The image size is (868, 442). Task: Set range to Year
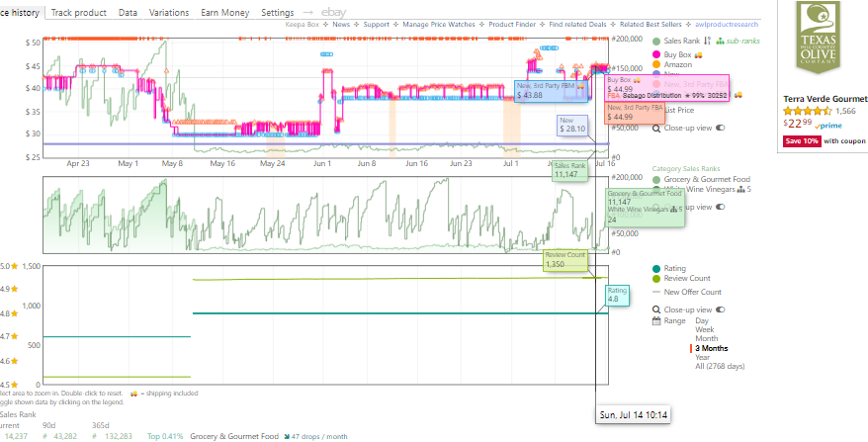[702, 357]
